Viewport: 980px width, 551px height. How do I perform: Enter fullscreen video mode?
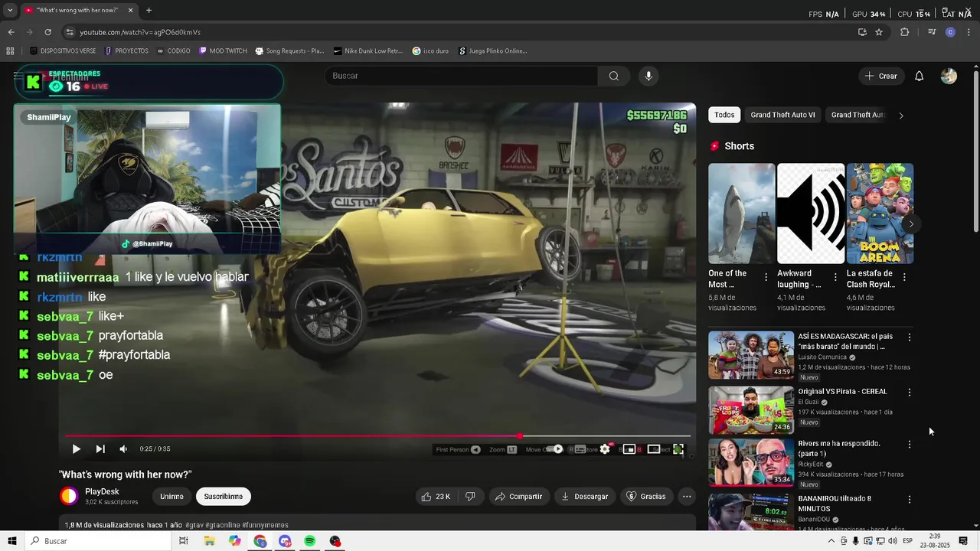coord(678,449)
